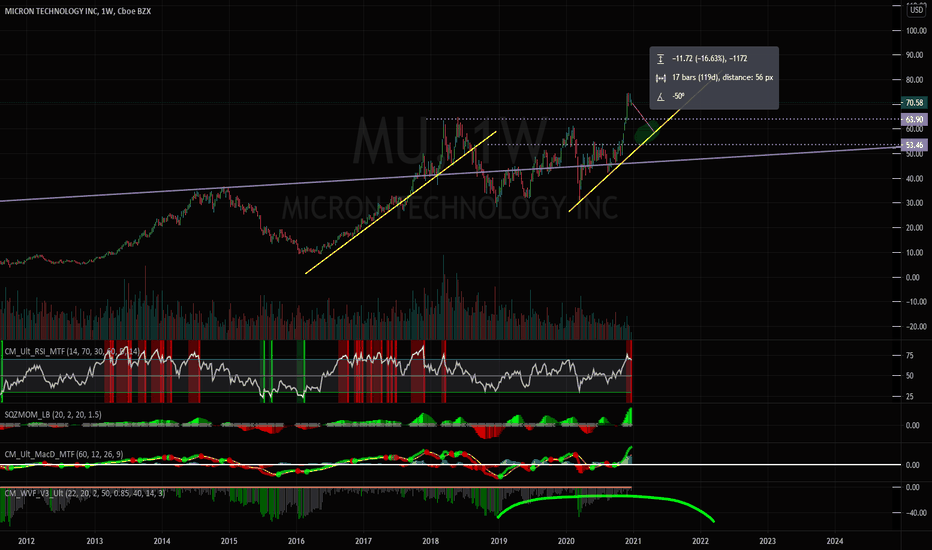Click the 2021 label on time axis
Screen dimensions: 932x550
click(x=633, y=541)
